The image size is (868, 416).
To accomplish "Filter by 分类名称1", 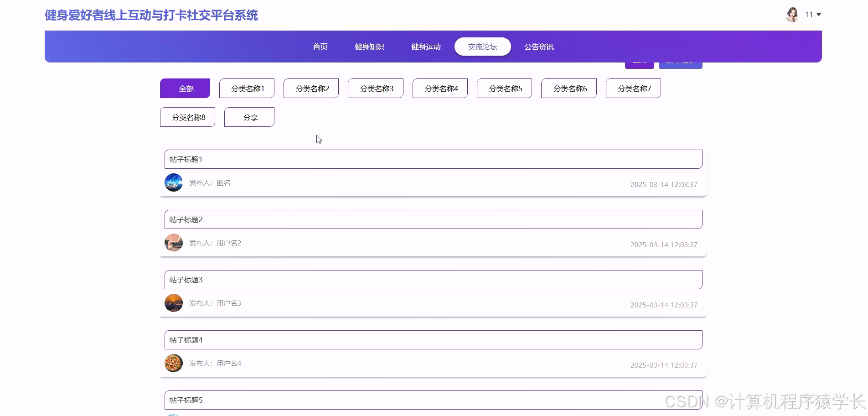I will 247,88.
